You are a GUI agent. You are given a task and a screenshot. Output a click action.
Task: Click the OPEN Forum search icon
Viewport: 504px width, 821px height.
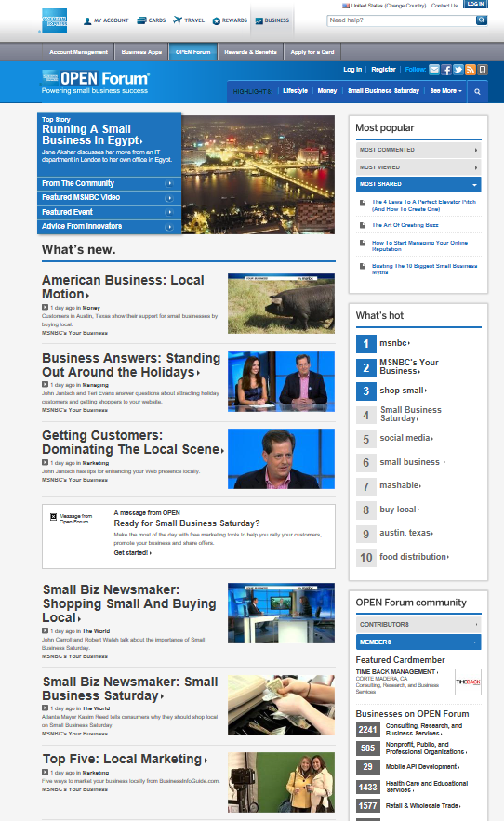point(477,92)
